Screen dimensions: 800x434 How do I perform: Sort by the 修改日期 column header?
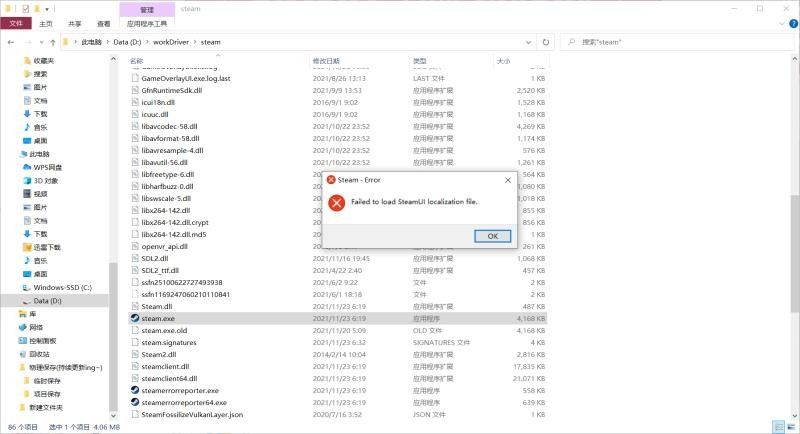326,61
